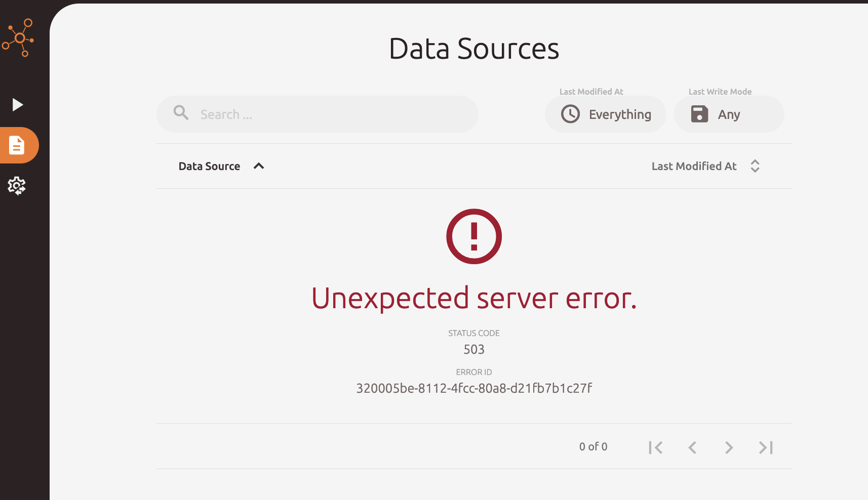Click the Data Source column header
The image size is (868, 500).
click(x=209, y=165)
